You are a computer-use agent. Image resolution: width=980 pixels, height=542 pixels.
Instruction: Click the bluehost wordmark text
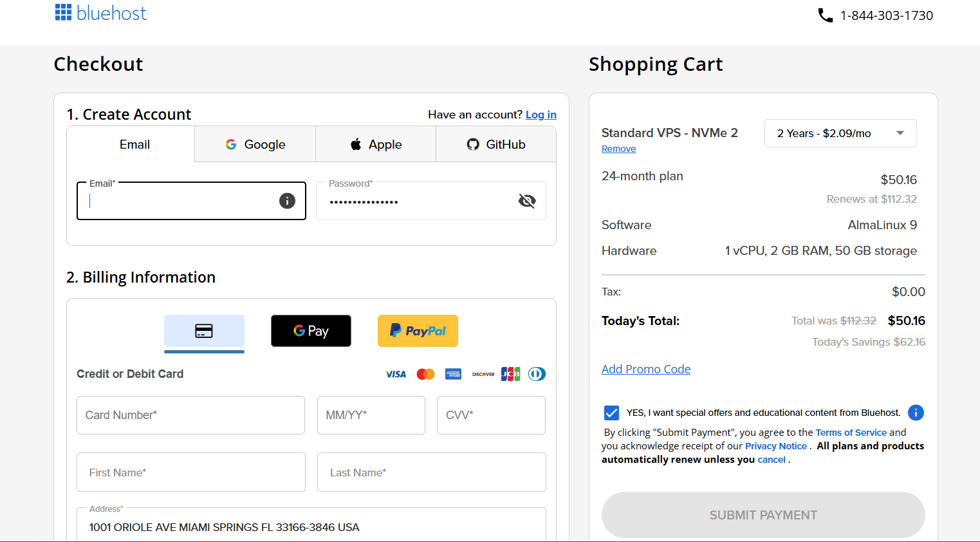[111, 13]
